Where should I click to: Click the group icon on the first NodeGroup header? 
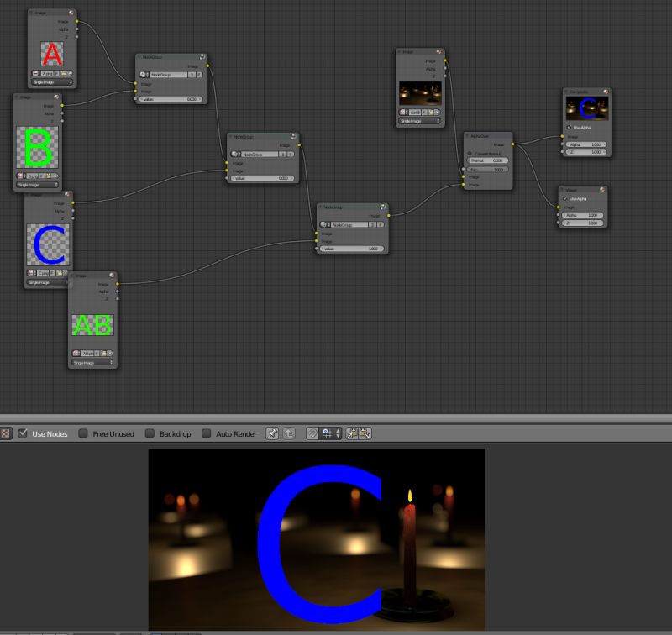[x=143, y=74]
